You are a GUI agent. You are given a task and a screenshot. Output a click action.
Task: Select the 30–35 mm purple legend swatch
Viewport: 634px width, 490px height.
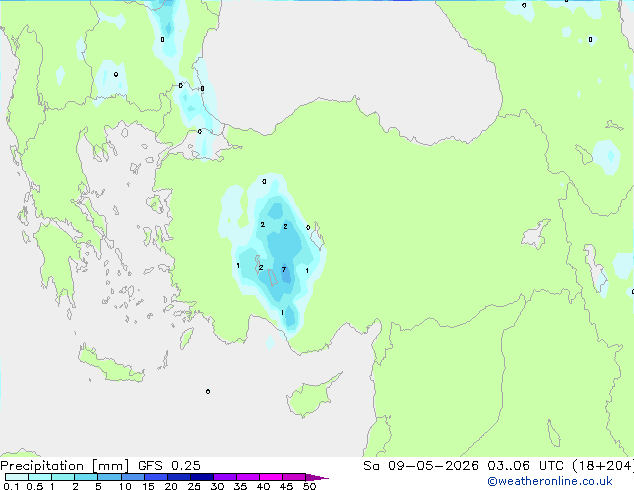click(x=224, y=477)
